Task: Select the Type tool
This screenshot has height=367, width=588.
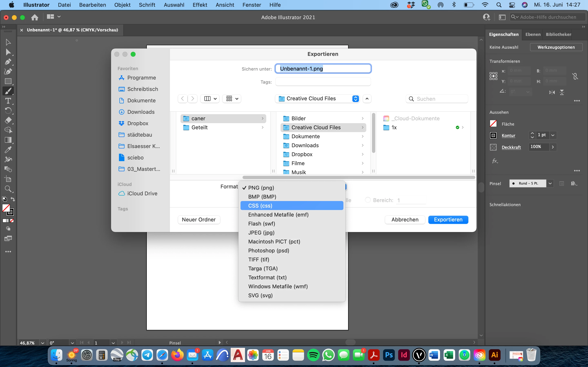Action: [x=8, y=101]
